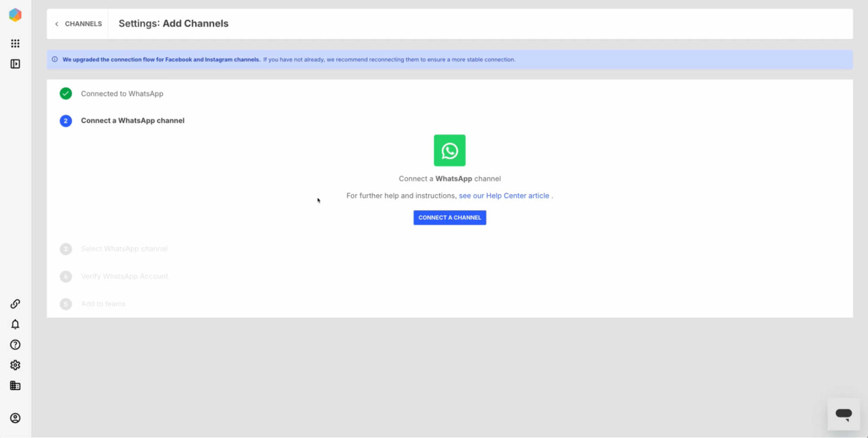Go back to Channels
The width and height of the screenshot is (868, 438).
[x=78, y=24]
